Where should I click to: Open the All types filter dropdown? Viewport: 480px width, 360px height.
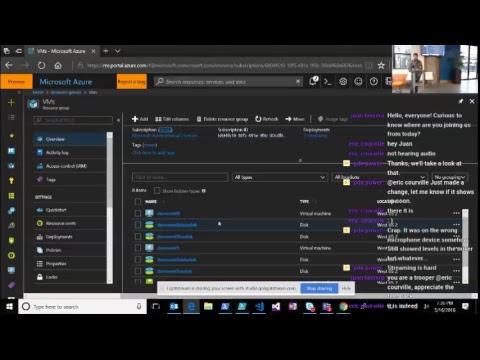pyautogui.click(x=279, y=177)
